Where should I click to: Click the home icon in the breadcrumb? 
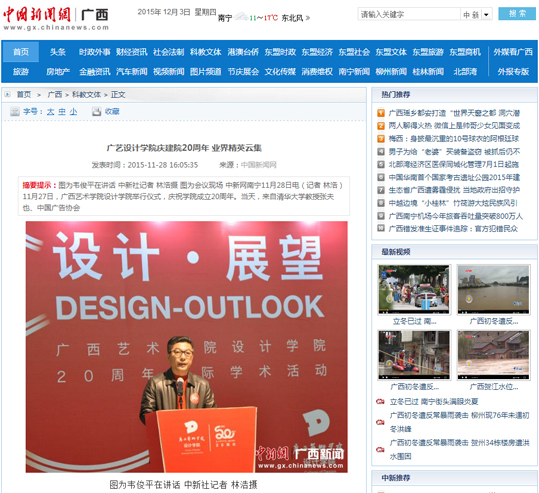8,94
